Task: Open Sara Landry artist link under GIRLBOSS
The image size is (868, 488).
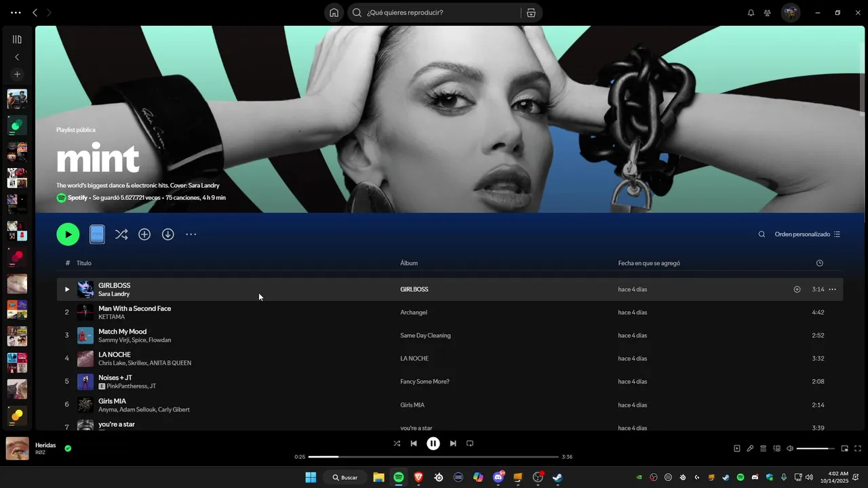Action: 114,294
